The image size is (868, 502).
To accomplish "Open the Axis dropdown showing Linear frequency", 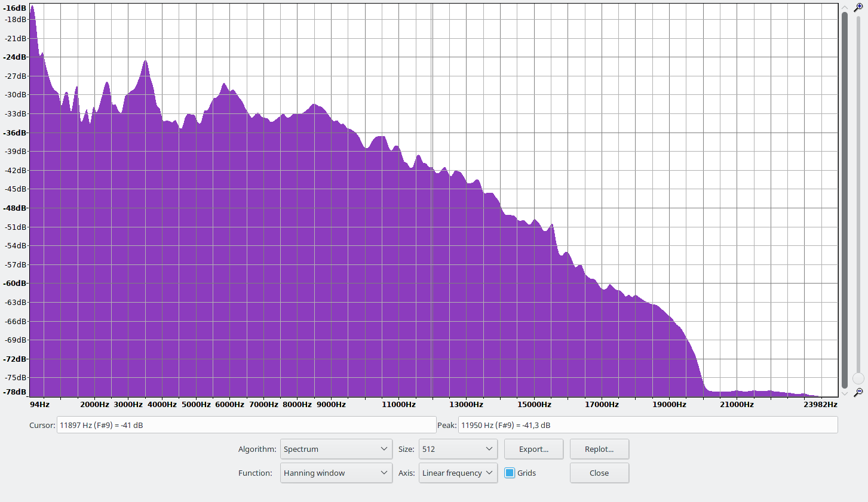I will click(458, 473).
